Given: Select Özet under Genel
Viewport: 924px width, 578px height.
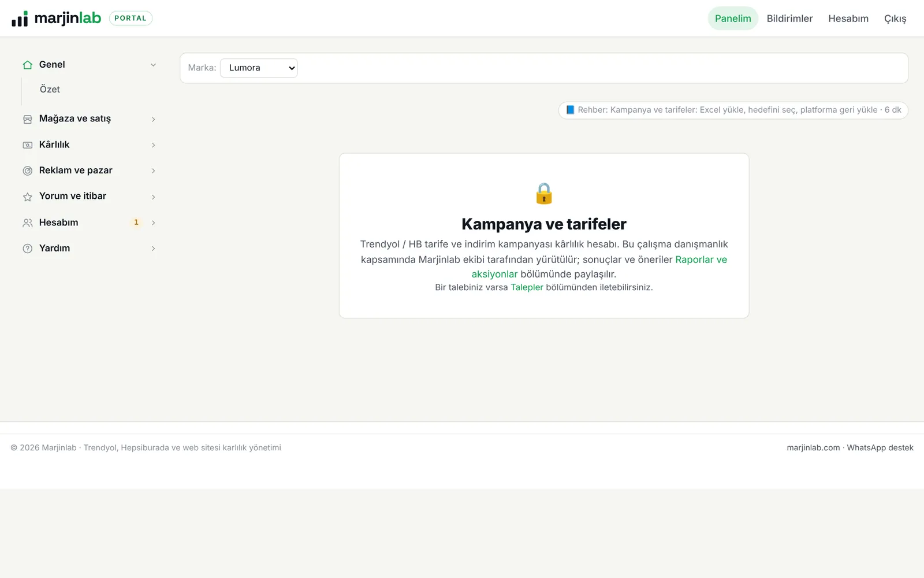Looking at the screenshot, I should click(x=50, y=90).
